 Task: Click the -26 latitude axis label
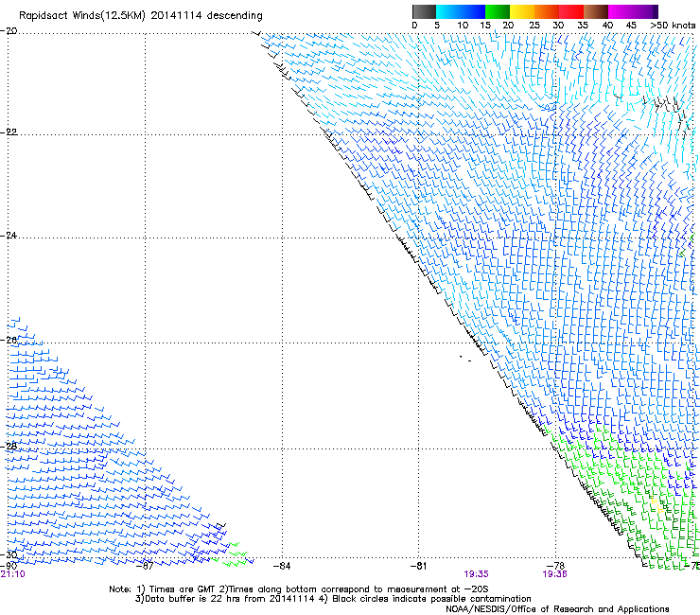click(9, 341)
